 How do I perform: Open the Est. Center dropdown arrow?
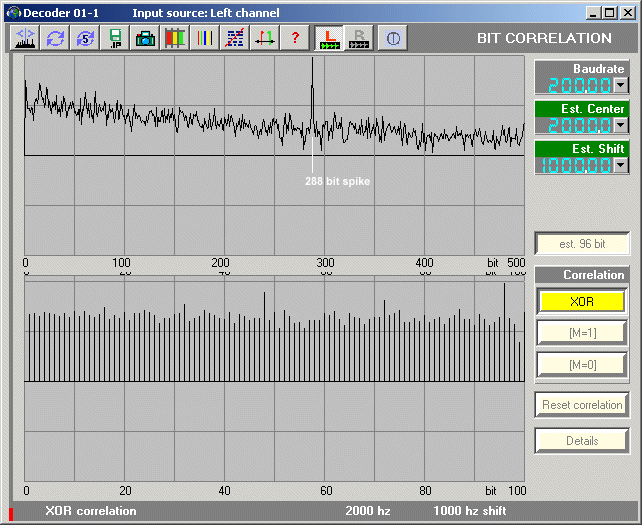point(621,125)
